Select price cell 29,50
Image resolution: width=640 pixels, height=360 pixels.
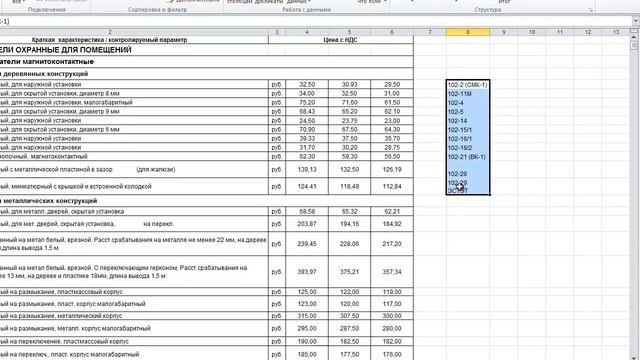[392, 84]
